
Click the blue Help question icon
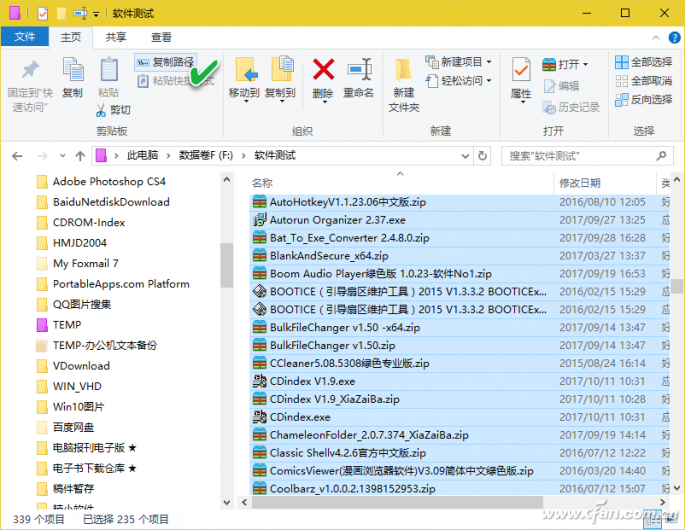tap(675, 38)
